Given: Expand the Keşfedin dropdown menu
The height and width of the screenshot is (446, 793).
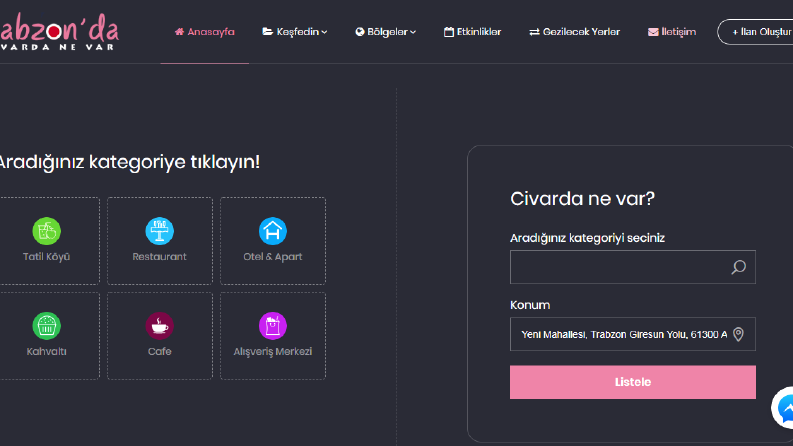Looking at the screenshot, I should coord(294,32).
